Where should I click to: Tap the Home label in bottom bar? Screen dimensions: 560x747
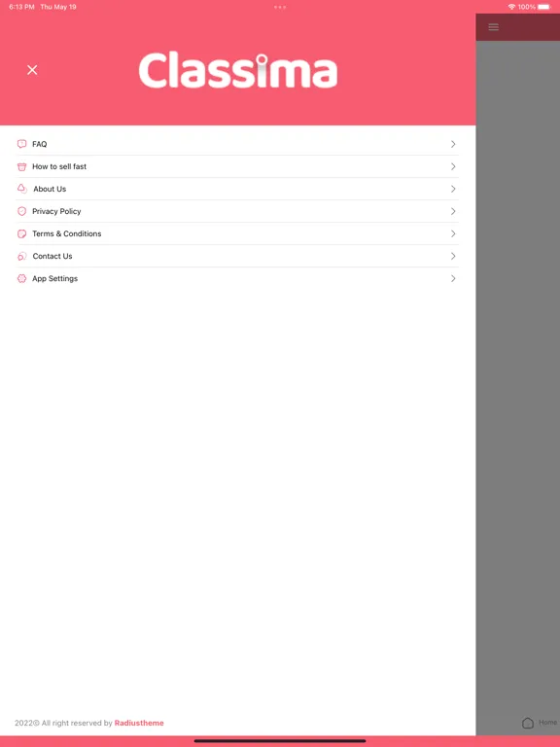547,723
